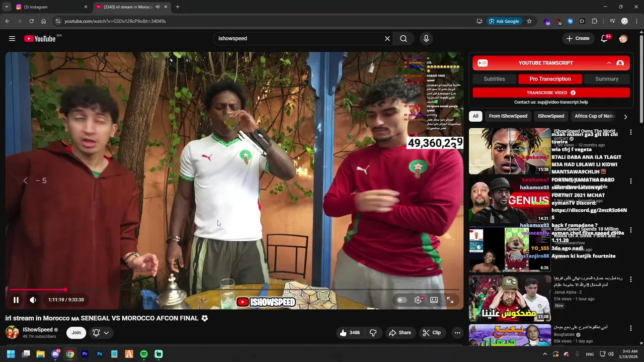Open options menu for Jamal Alpha video
This screenshot has height=362, width=644.
(x=631, y=279)
